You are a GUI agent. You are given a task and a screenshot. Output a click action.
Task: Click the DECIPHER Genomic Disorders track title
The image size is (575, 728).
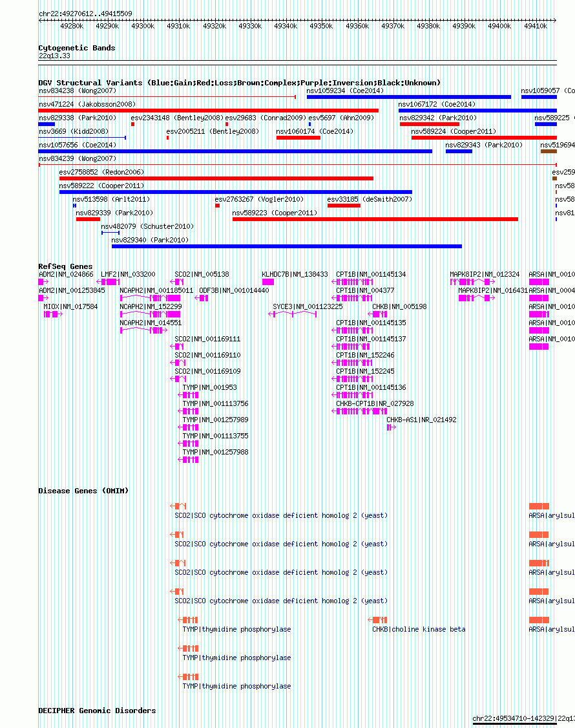tap(97, 711)
